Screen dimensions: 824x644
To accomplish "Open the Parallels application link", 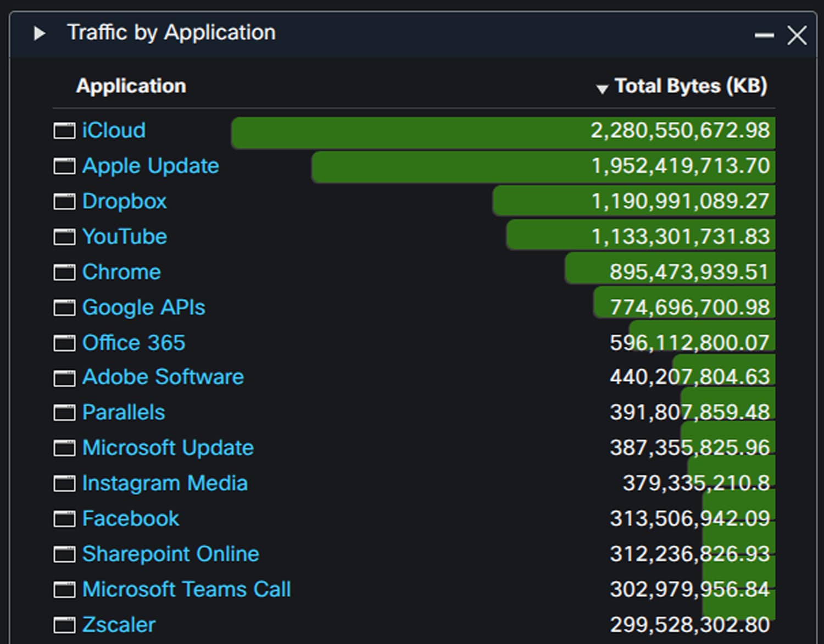I will coord(124,413).
